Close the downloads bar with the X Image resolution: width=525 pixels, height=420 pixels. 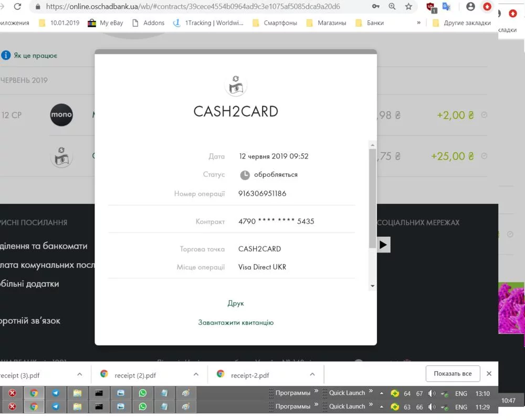[489, 373]
